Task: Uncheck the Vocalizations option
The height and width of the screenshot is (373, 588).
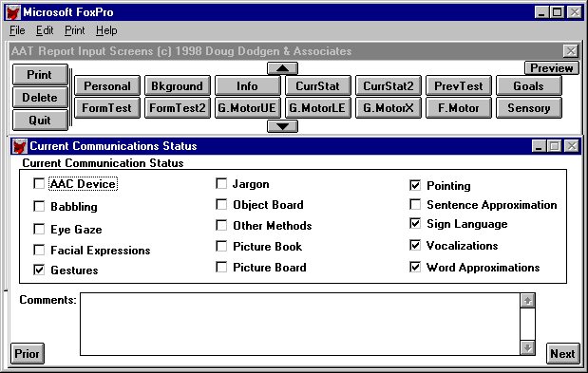Action: coord(415,245)
